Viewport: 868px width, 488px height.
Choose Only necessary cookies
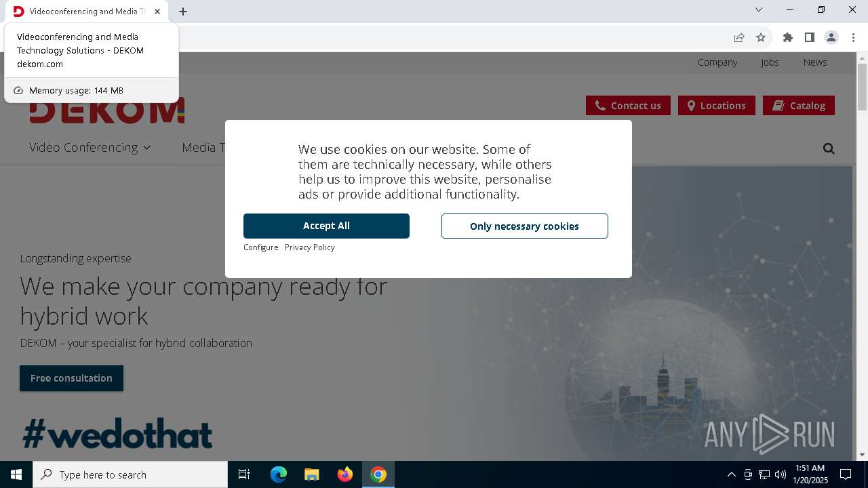click(x=524, y=226)
